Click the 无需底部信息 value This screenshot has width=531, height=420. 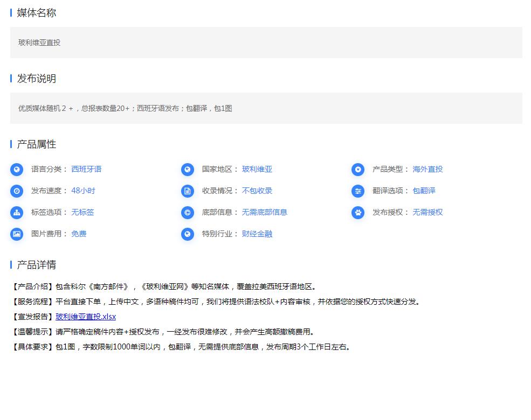click(x=265, y=212)
